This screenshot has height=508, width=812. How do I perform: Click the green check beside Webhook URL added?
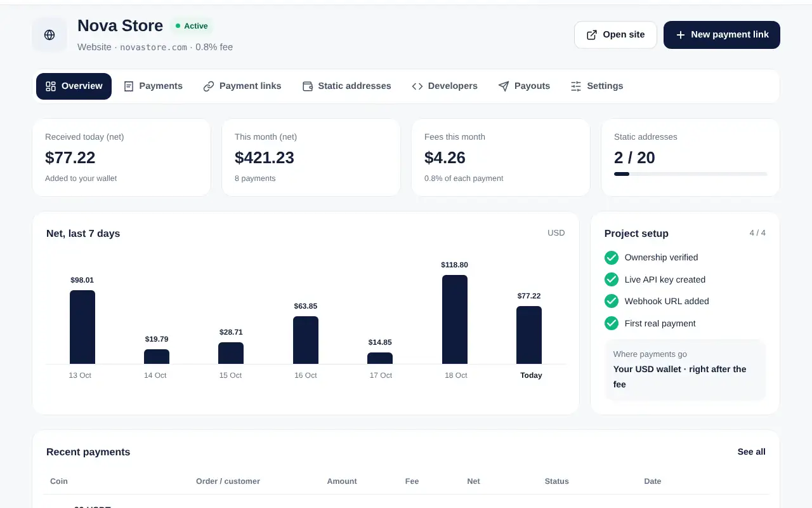click(612, 301)
